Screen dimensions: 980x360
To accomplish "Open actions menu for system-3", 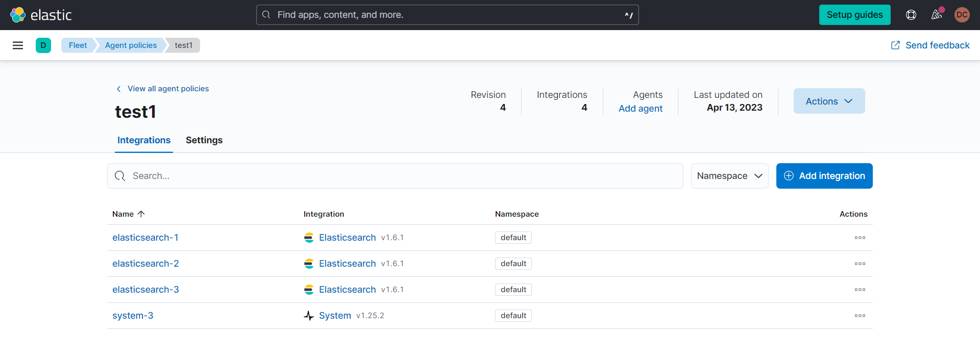I will (860, 316).
